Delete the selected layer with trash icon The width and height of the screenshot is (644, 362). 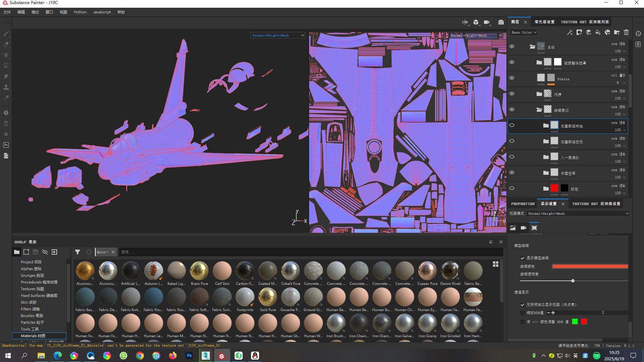click(626, 32)
